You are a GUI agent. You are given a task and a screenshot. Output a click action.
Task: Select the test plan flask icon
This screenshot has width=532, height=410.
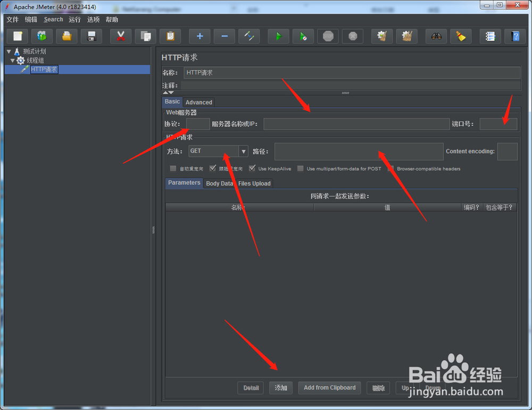pyautogui.click(x=17, y=52)
